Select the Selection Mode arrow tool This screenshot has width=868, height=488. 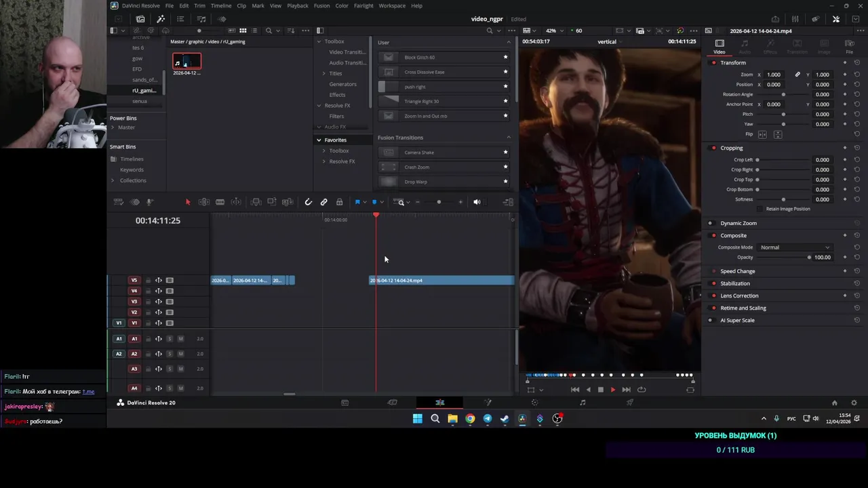click(188, 202)
